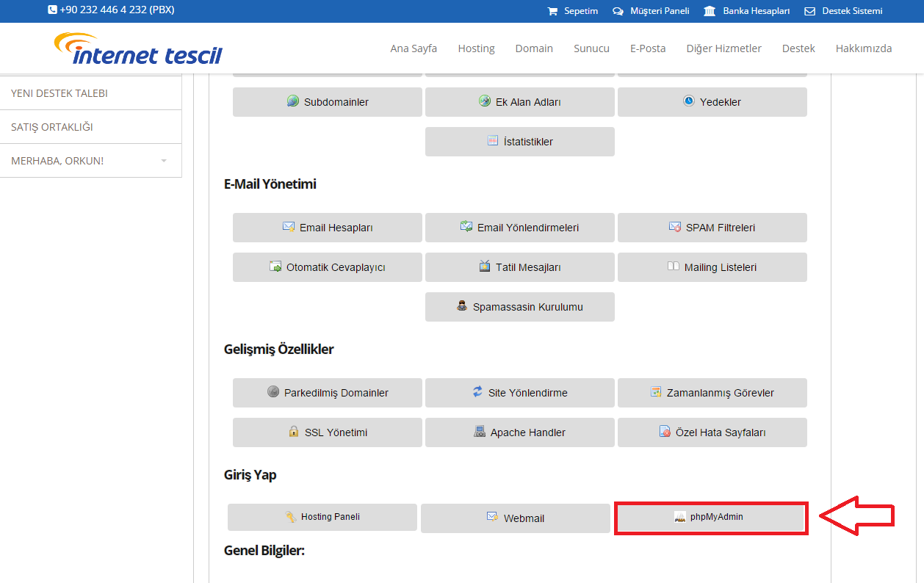Click the SSL Yönetimi padlock icon
Viewport: 924px width, 583px height.
click(x=294, y=432)
